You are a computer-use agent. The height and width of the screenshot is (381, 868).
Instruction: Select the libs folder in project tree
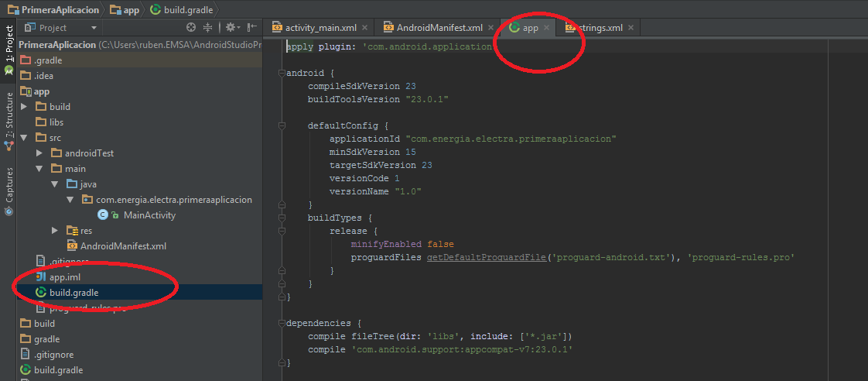coord(139,122)
